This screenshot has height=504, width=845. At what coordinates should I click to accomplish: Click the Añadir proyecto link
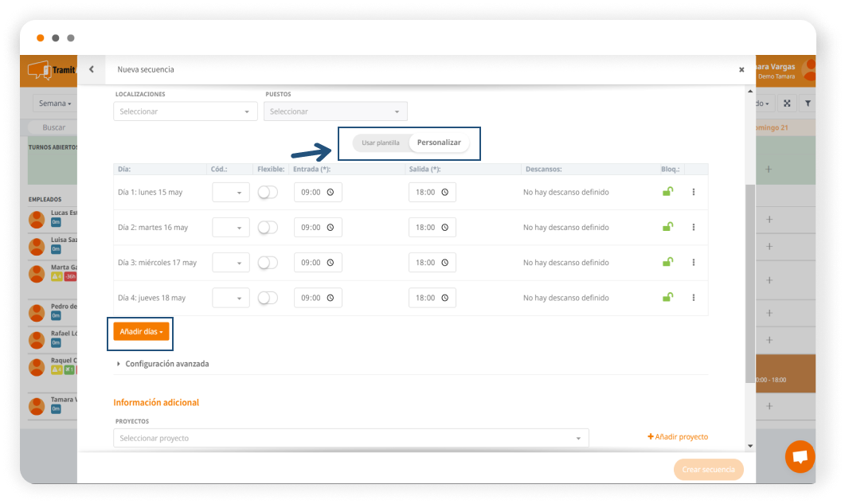click(x=678, y=436)
